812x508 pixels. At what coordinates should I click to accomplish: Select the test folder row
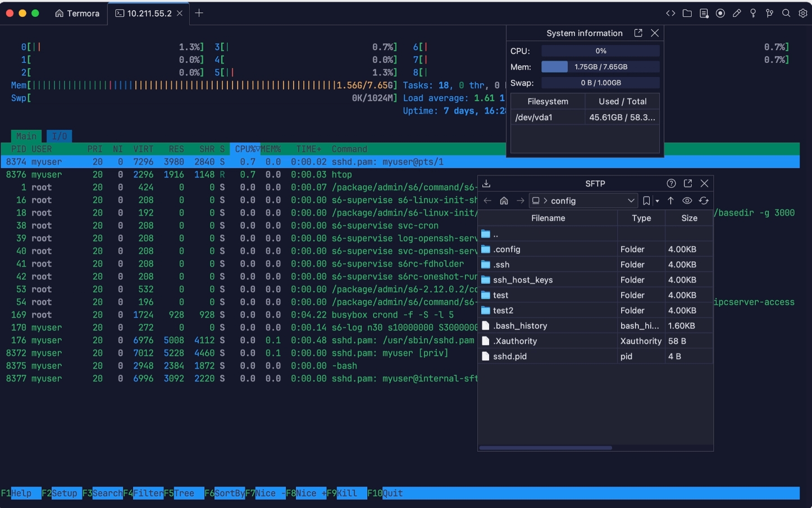click(x=595, y=295)
